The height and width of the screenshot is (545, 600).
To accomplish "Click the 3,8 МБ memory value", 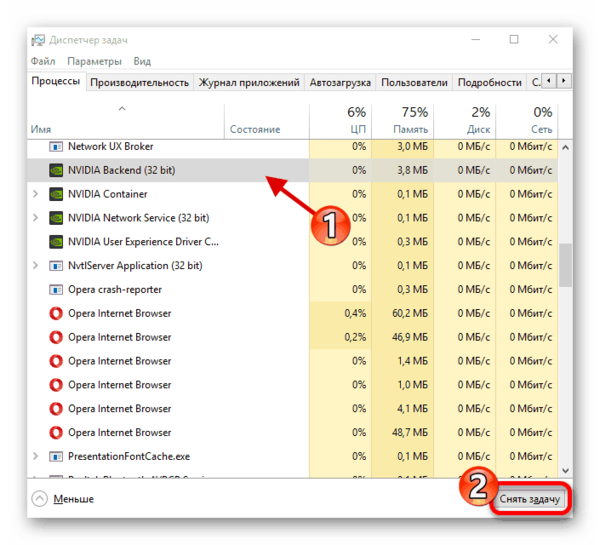I will [x=412, y=170].
